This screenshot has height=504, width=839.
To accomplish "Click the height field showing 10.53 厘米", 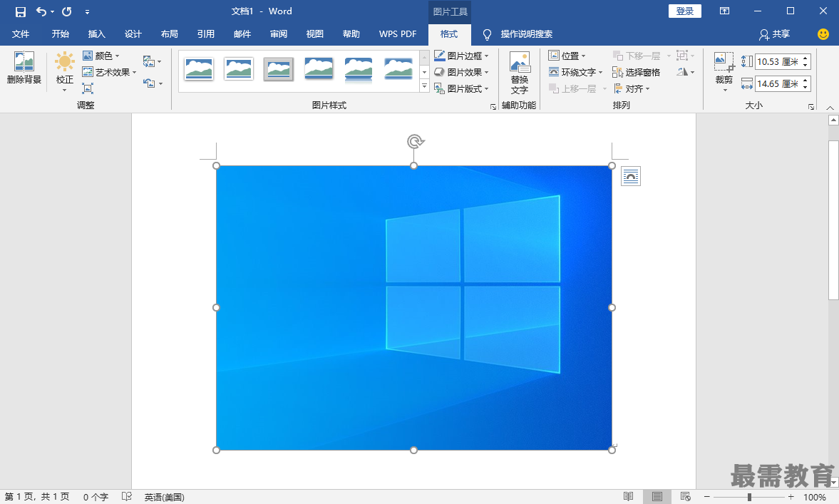I will click(x=778, y=61).
